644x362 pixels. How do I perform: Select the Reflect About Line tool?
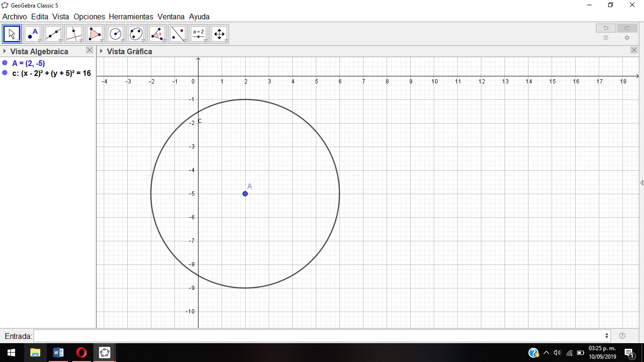(178, 33)
